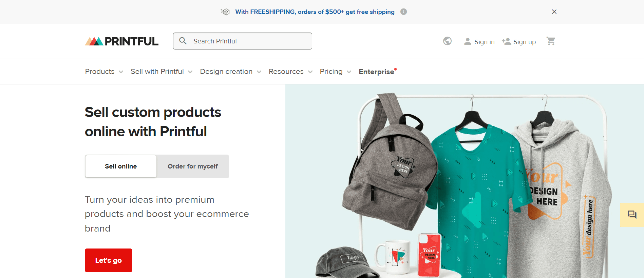Open the chat widget
Screen dimensions: 644x278
click(632, 215)
